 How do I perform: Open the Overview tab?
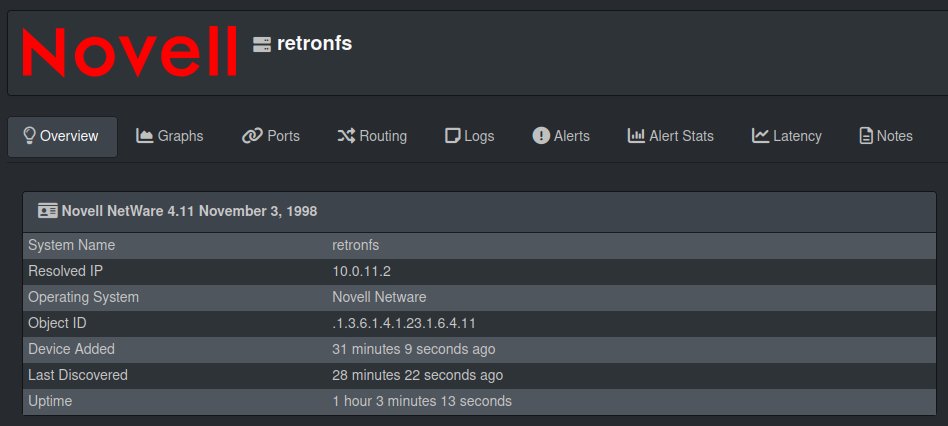pos(62,137)
